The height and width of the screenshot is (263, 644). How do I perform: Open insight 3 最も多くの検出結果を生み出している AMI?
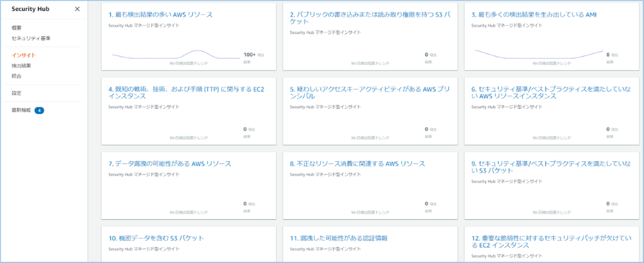tap(534, 15)
